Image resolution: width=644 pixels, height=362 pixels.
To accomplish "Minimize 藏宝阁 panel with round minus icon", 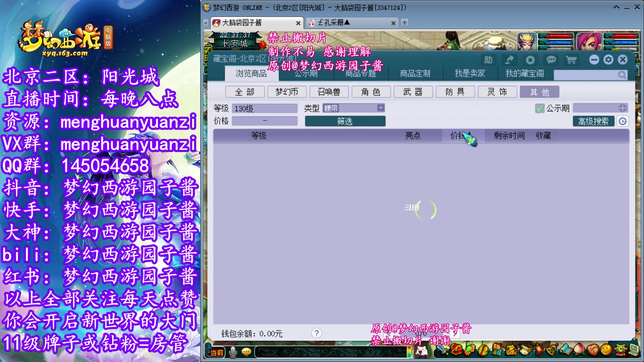I will (594, 60).
